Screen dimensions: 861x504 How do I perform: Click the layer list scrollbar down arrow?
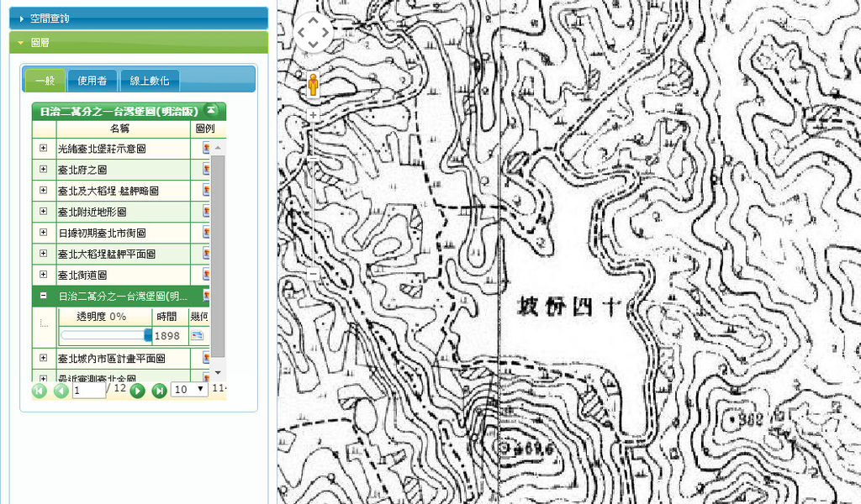click(x=217, y=372)
